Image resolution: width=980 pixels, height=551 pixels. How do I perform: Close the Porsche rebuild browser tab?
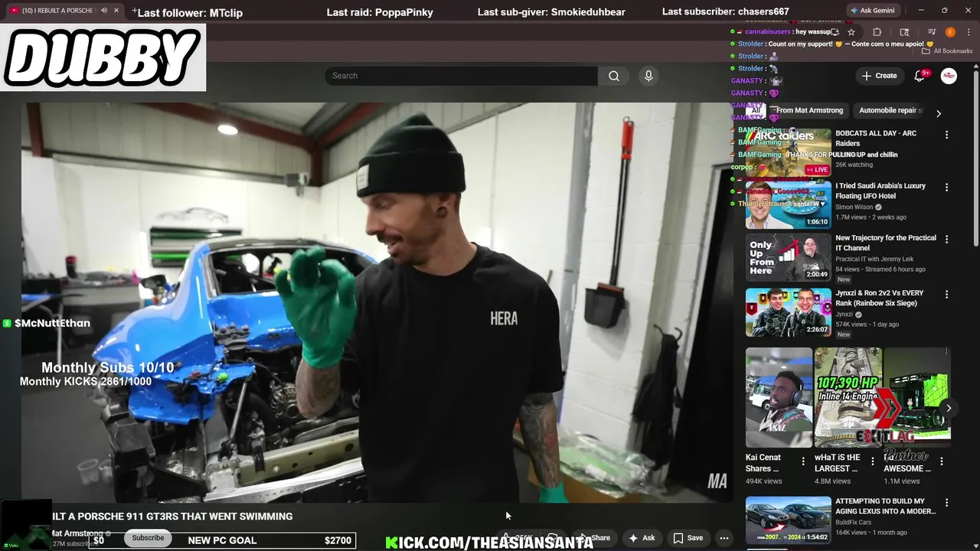pyautogui.click(x=116, y=11)
